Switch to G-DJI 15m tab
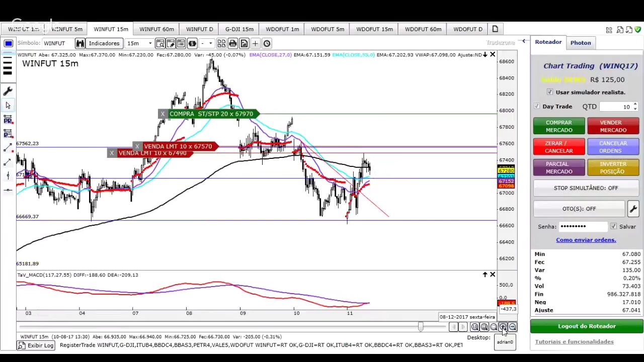The height and width of the screenshot is (362, 644). (239, 29)
